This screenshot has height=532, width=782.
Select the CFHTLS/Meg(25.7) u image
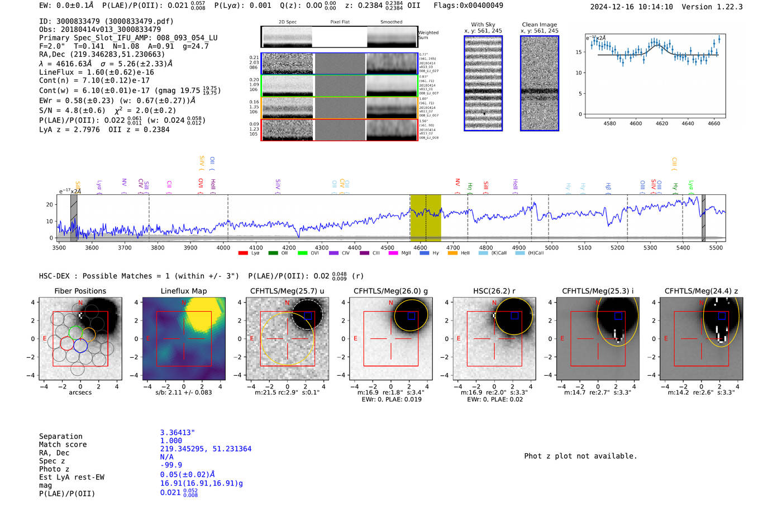click(x=287, y=338)
